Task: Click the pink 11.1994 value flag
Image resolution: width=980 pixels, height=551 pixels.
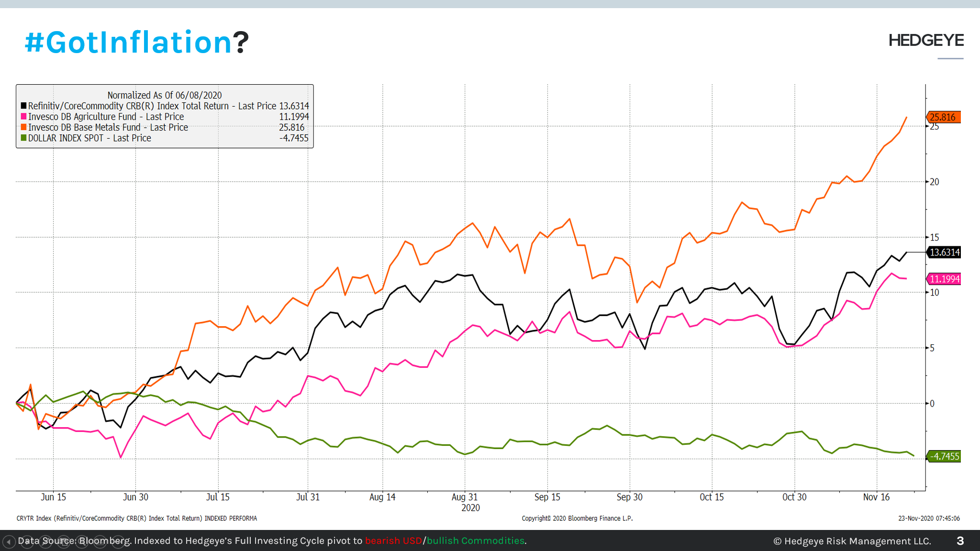Action: coord(944,279)
